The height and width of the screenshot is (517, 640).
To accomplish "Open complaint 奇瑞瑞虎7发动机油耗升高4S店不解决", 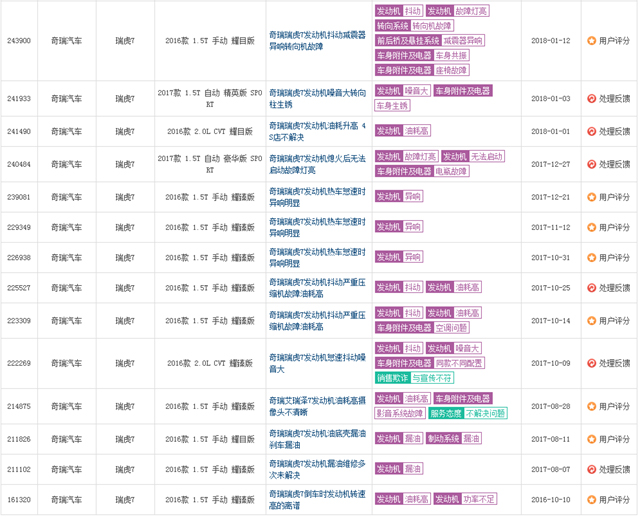I will pyautogui.click(x=317, y=131).
